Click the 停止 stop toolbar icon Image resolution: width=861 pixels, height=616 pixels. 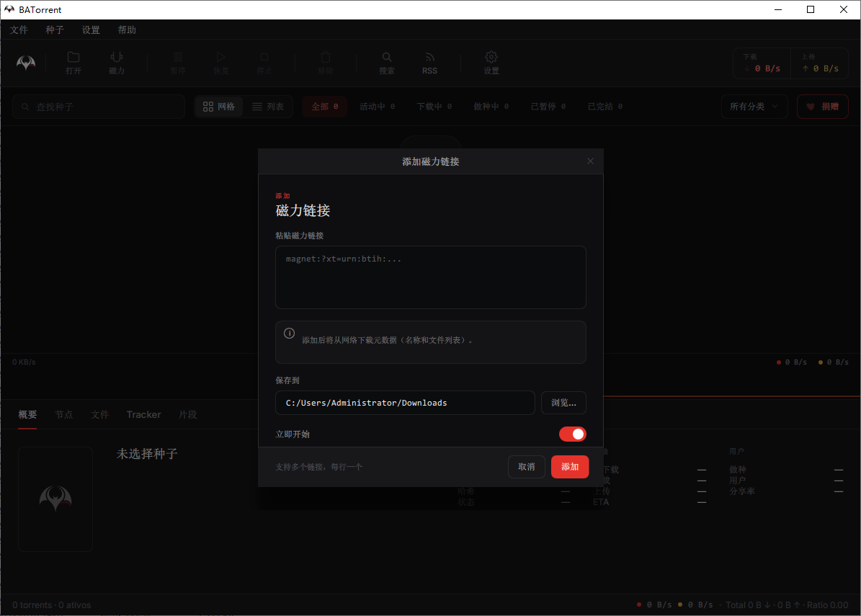pos(264,63)
